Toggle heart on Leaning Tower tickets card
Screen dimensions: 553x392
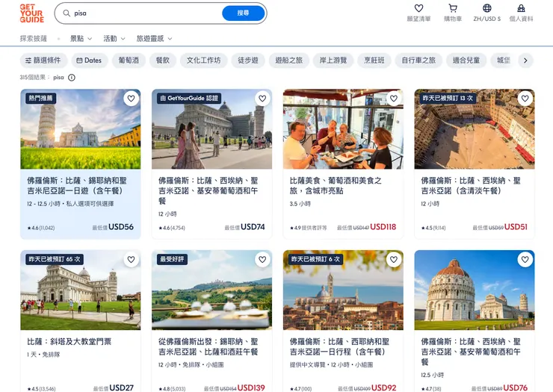coord(131,259)
